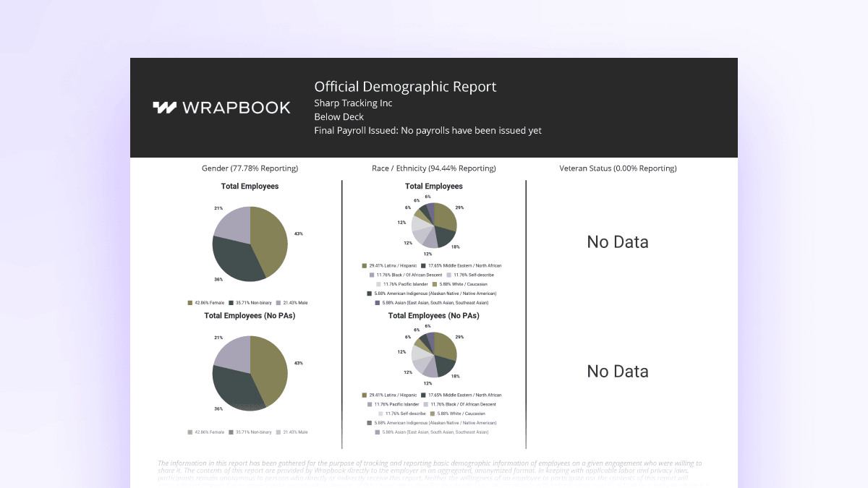Viewport: 868px width, 488px height.
Task: Click 5.88% American Indigenous in Race No PAs legend
Action: (x=435, y=423)
